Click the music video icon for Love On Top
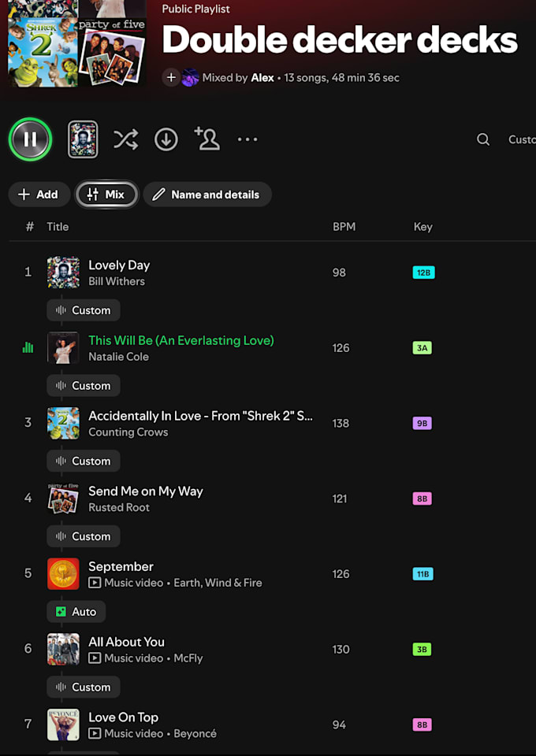This screenshot has width=536, height=756. [95, 733]
